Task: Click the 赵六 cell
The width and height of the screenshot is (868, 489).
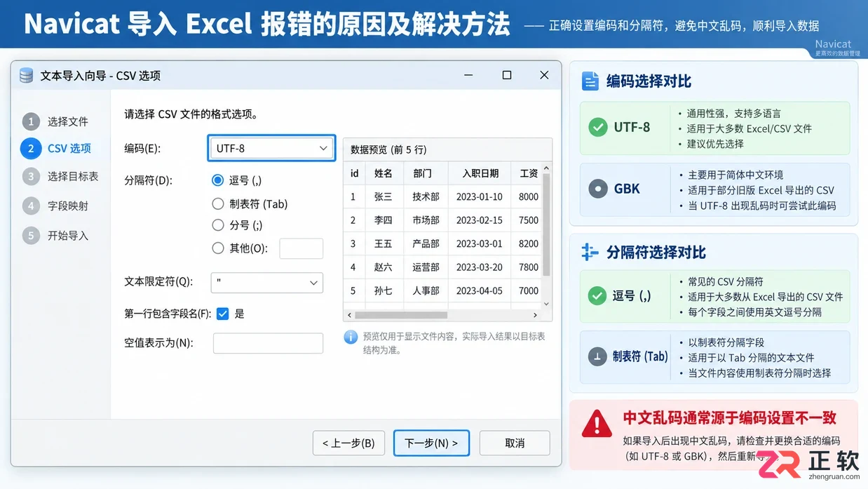Action: (384, 267)
